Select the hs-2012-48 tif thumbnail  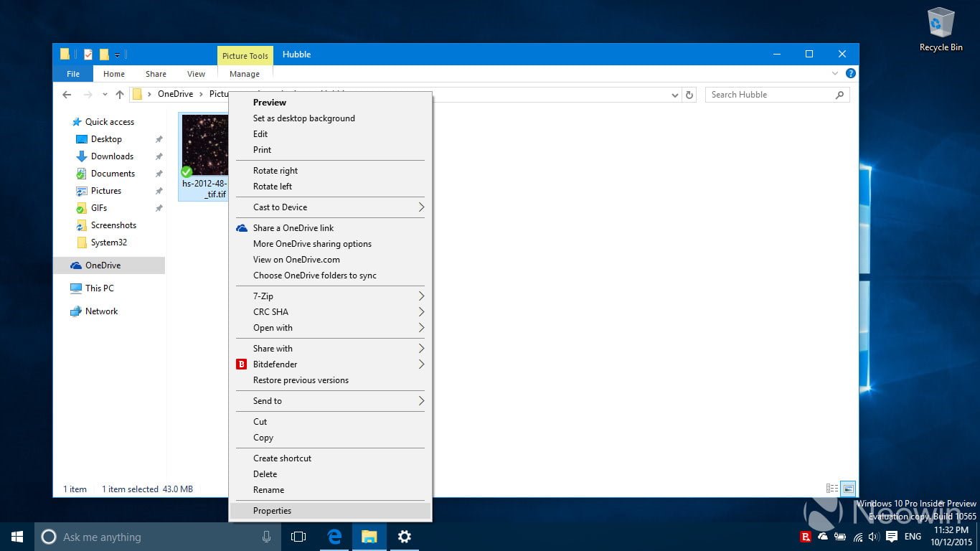coord(204,145)
